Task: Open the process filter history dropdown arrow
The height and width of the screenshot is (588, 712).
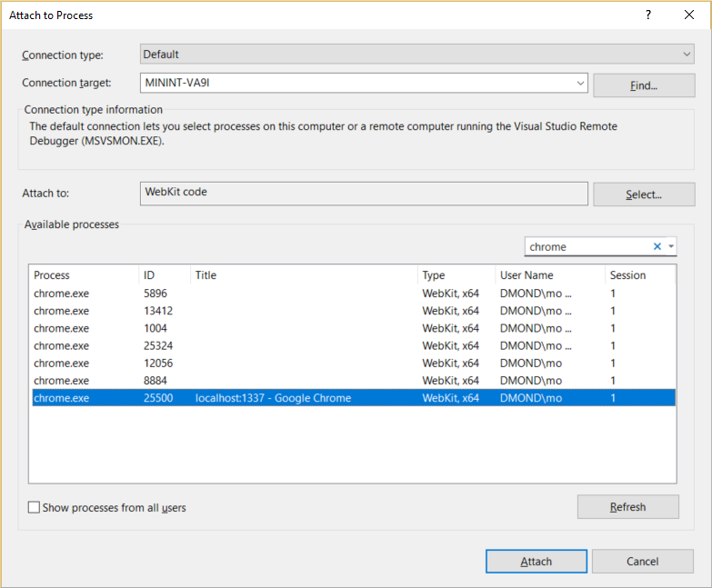Action: click(x=671, y=246)
